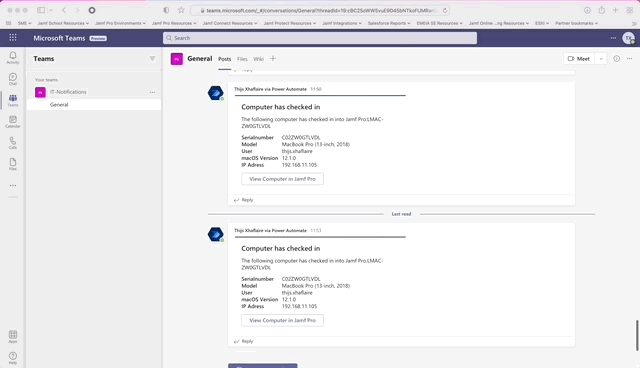Image resolution: width=640 pixels, height=368 pixels.
Task: Select the Teams icon in the app rail
Action: pyautogui.click(x=13, y=100)
